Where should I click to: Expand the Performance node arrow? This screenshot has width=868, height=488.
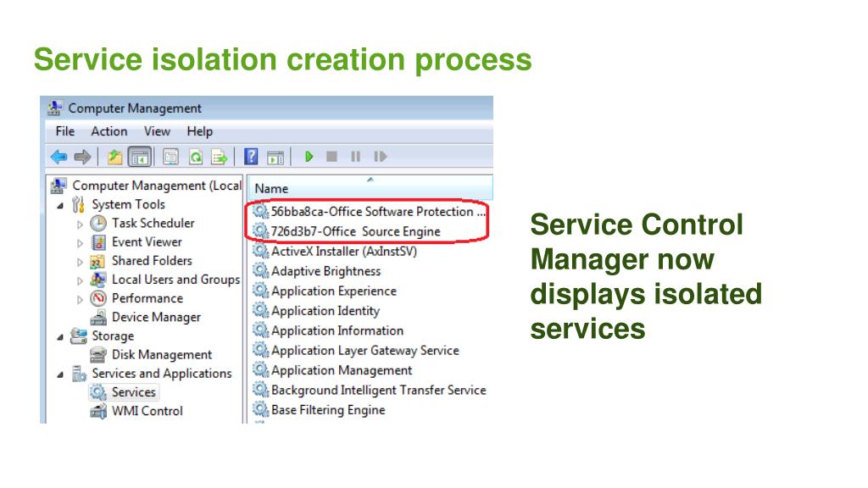[x=80, y=300]
